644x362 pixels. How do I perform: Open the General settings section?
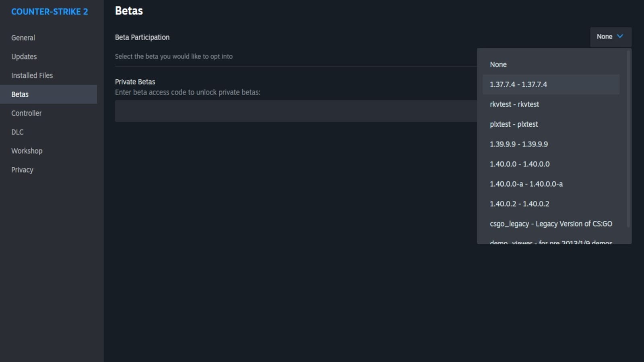(23, 37)
